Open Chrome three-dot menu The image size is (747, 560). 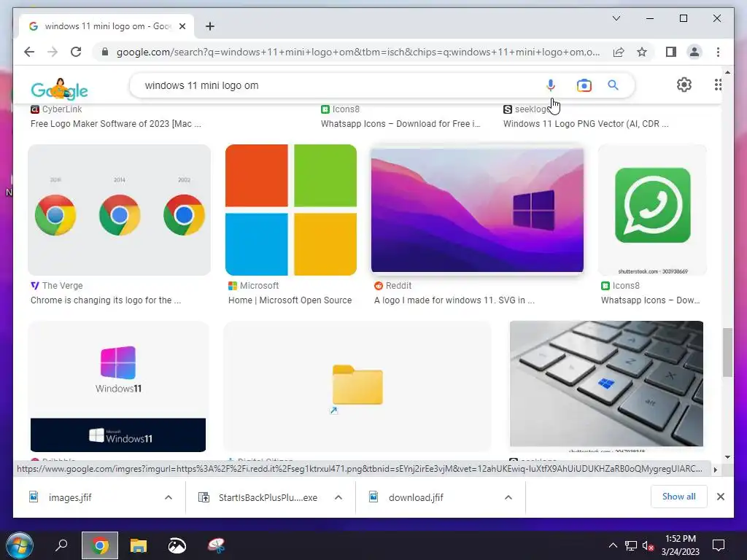click(718, 52)
